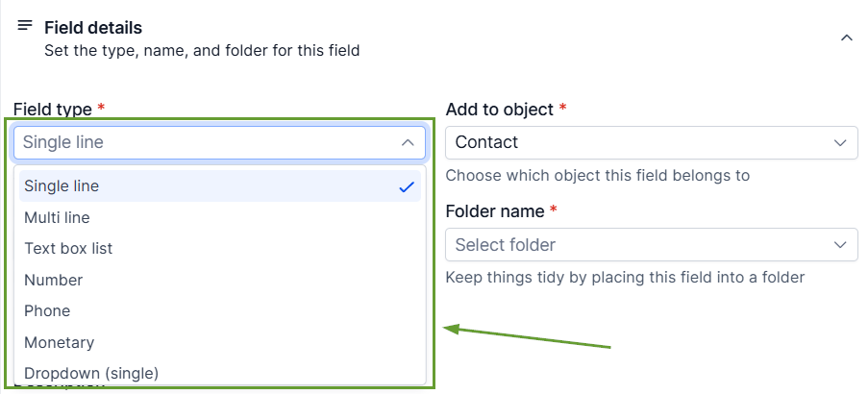Pick Dropdown (single) from the list

[91, 373]
